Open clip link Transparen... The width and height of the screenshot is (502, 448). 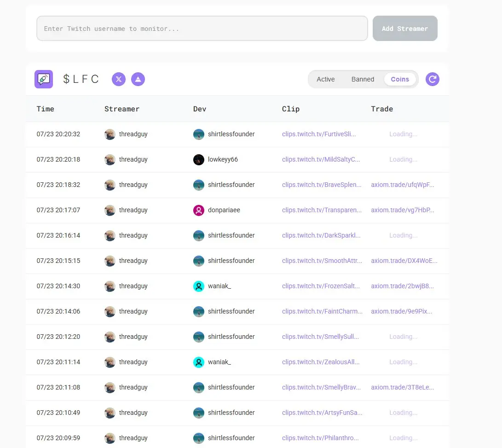point(322,210)
